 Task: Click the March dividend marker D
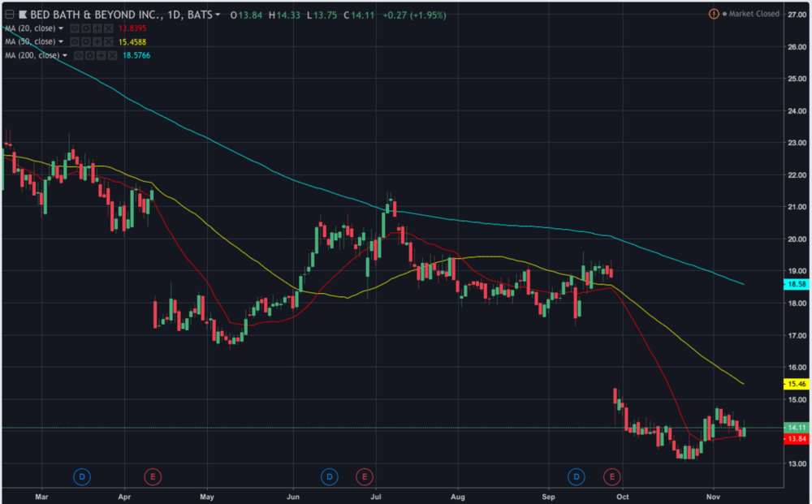(x=83, y=476)
